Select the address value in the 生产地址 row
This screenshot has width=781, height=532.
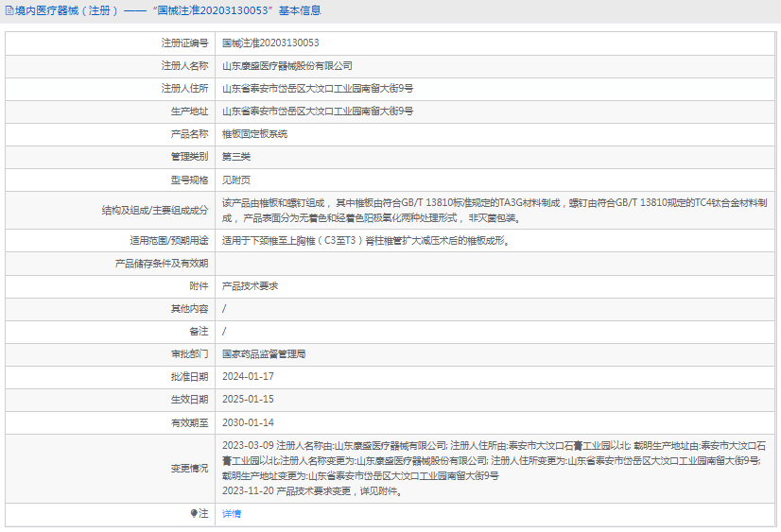point(318,112)
